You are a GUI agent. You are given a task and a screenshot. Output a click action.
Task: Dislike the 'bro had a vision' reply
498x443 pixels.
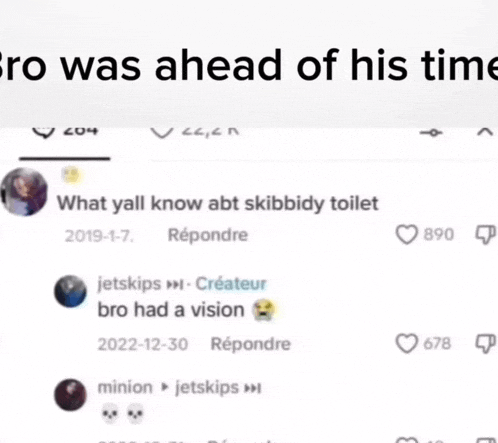pyautogui.click(x=485, y=344)
